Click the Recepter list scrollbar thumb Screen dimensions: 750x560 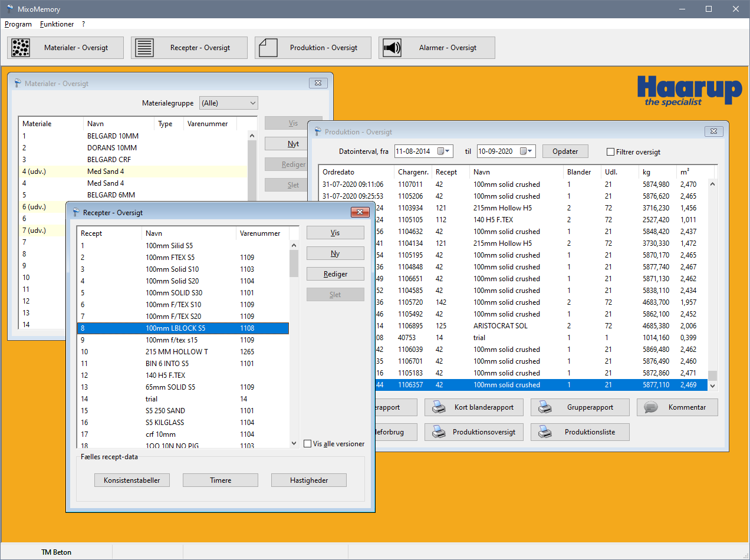(x=294, y=263)
